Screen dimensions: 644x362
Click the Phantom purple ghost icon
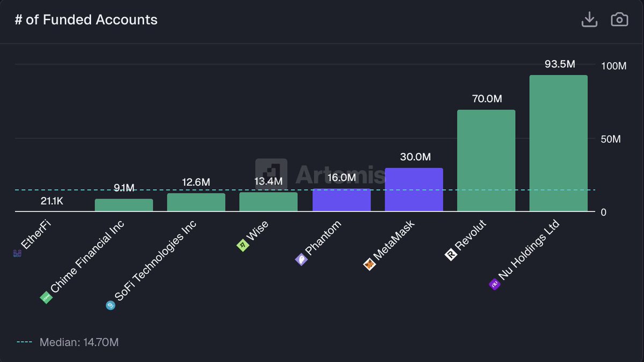(x=301, y=260)
